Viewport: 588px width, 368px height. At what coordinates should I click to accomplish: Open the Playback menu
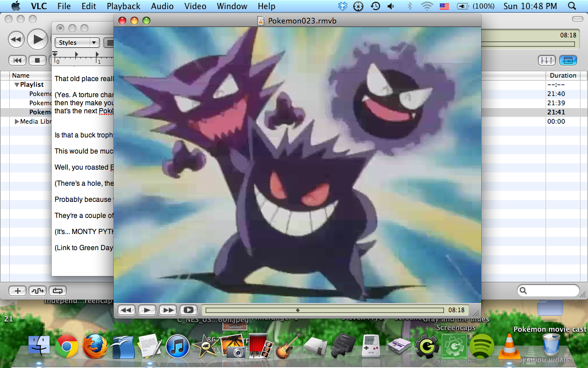123,6
